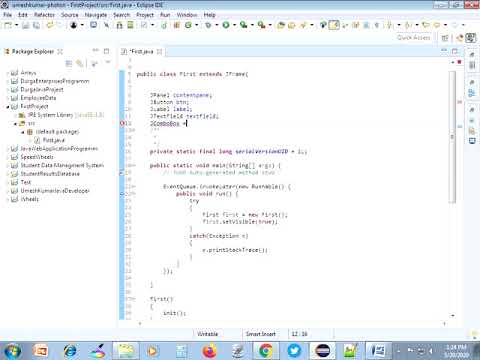Minimize the Package Explorer view

(x=96, y=51)
